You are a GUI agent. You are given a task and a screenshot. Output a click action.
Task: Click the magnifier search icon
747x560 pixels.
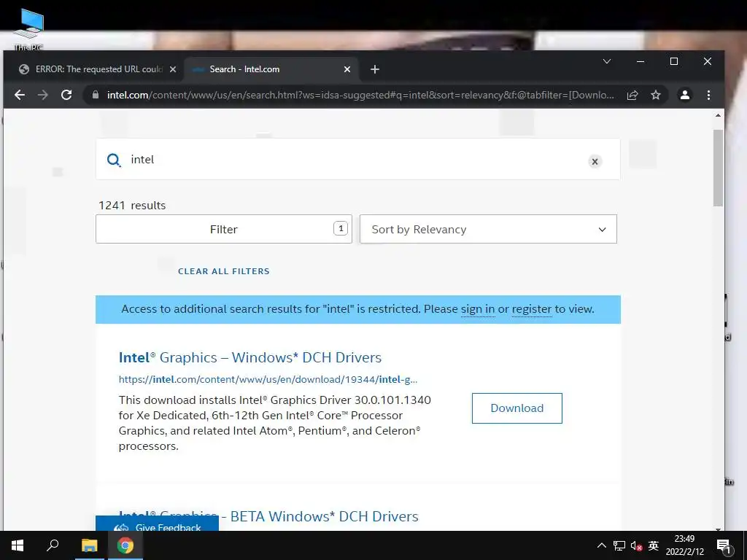tap(114, 160)
